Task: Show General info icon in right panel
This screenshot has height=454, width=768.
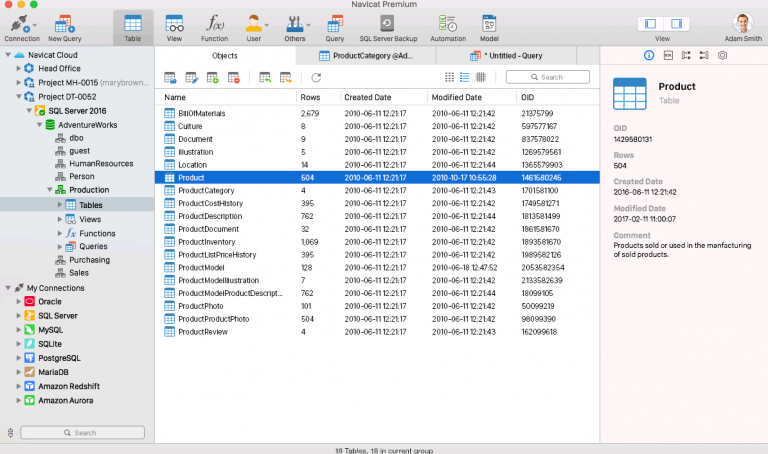Action: (649, 55)
